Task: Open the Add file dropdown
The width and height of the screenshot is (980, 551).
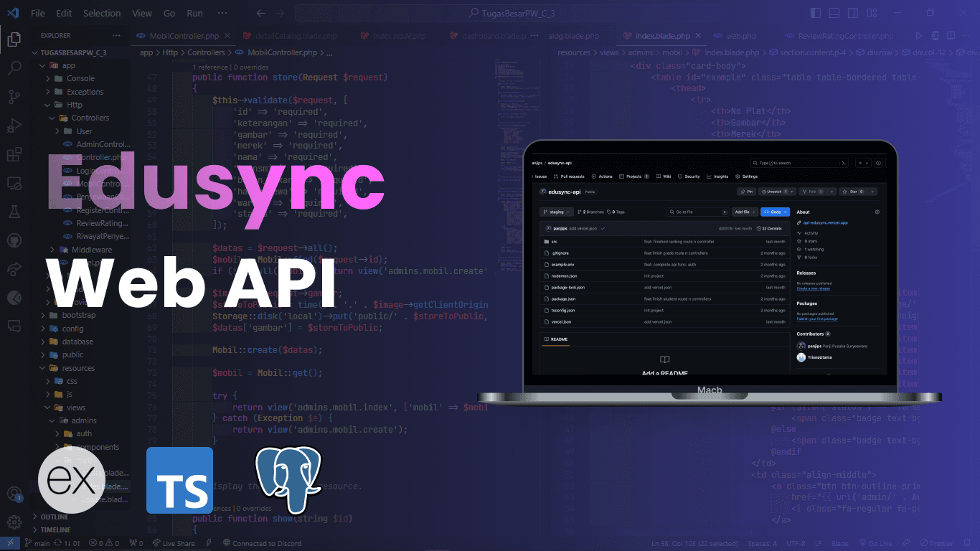Action: point(745,212)
